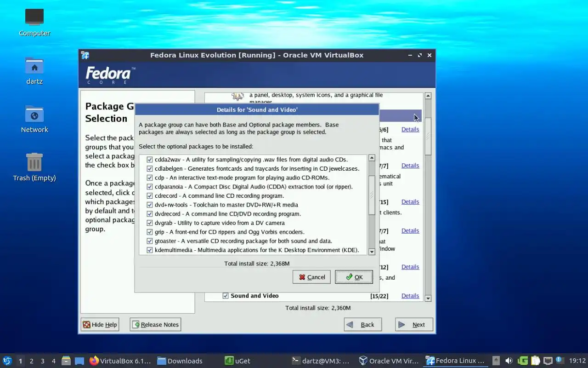Click the 'Total install size: 2,368M' text
Image resolution: width=588 pixels, height=368 pixels.
click(257, 264)
